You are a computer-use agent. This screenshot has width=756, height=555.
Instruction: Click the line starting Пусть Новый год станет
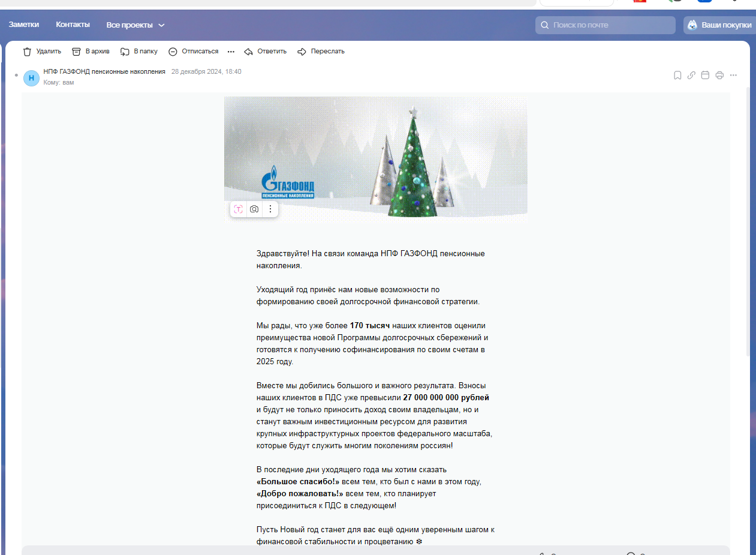pyautogui.click(x=375, y=530)
